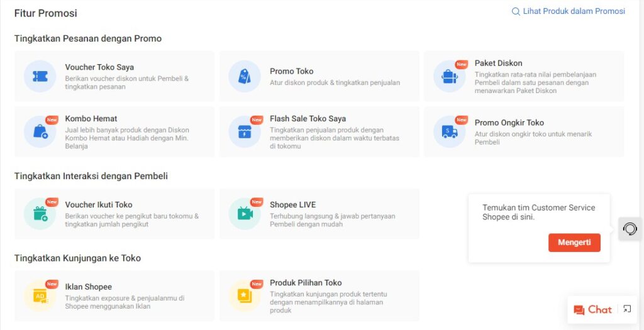Select the Kombo Hemat title text

[x=91, y=118]
